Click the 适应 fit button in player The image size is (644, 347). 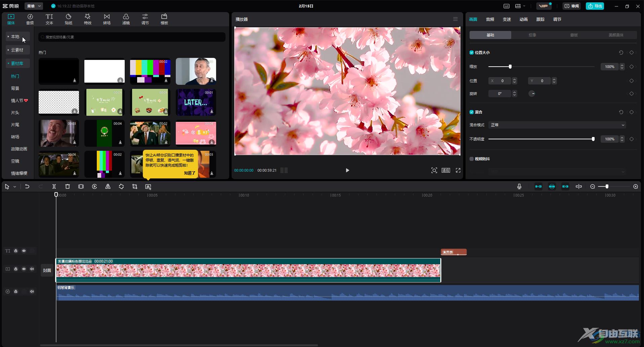point(446,170)
